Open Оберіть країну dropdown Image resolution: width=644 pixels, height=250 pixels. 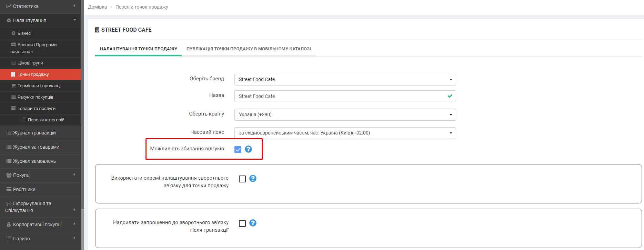pos(345,115)
